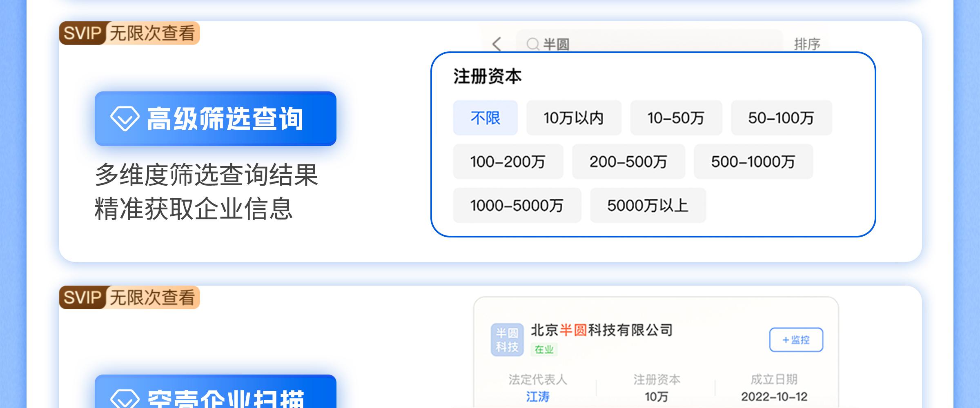Click the back arrow beside search bar
Screen dimensions: 980x408
497,44
